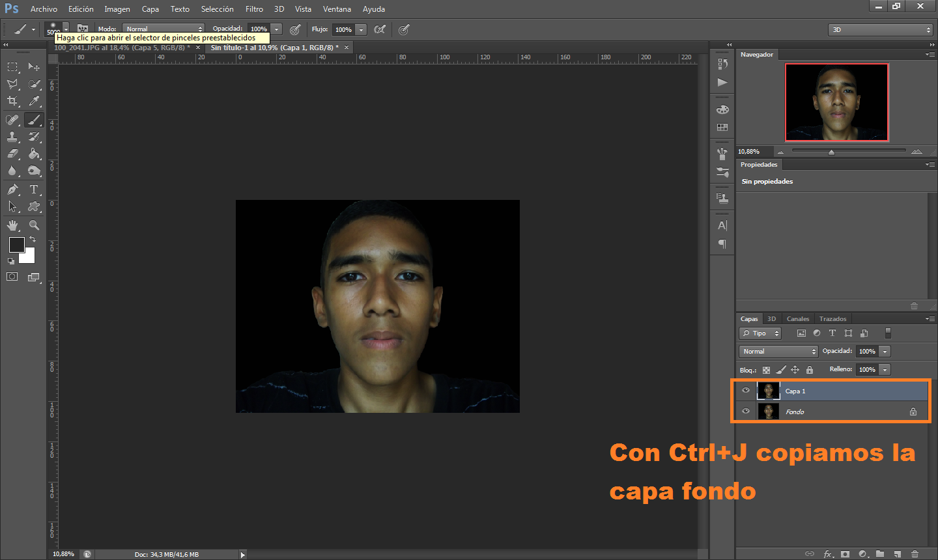This screenshot has width=938, height=560.
Task: Activate the Horizontal Type tool
Action: (34, 189)
